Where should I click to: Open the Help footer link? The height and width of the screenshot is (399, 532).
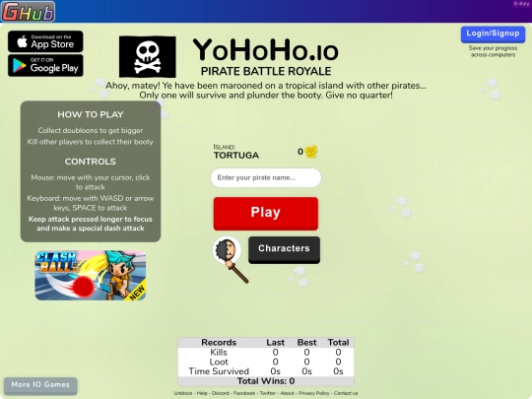(202, 393)
